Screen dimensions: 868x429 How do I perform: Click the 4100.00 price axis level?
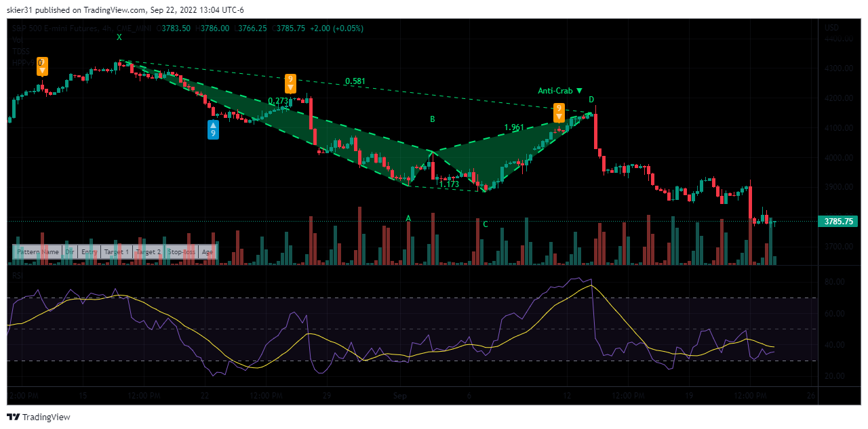click(x=838, y=128)
